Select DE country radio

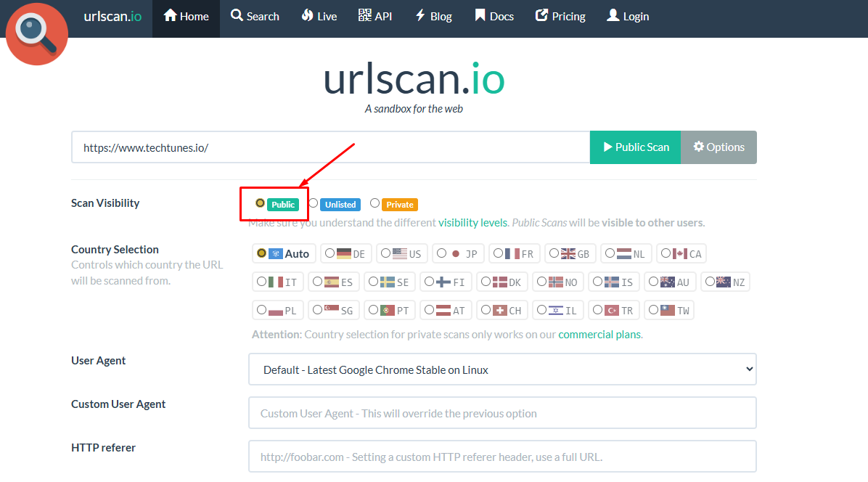330,253
